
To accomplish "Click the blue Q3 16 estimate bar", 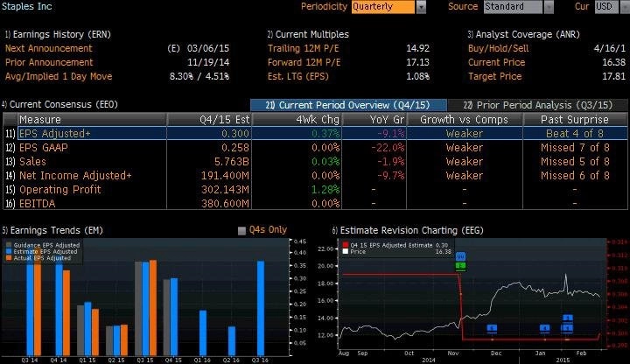I will (261, 308).
